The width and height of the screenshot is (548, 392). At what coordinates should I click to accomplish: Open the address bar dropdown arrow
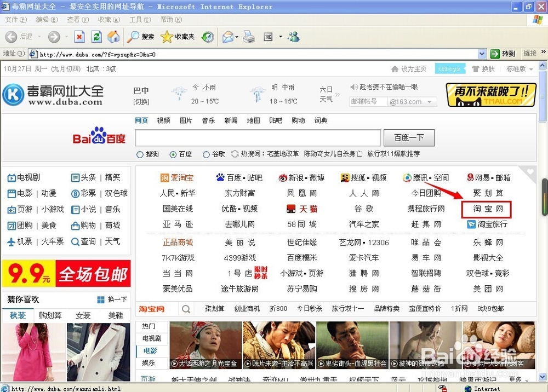[x=482, y=54]
